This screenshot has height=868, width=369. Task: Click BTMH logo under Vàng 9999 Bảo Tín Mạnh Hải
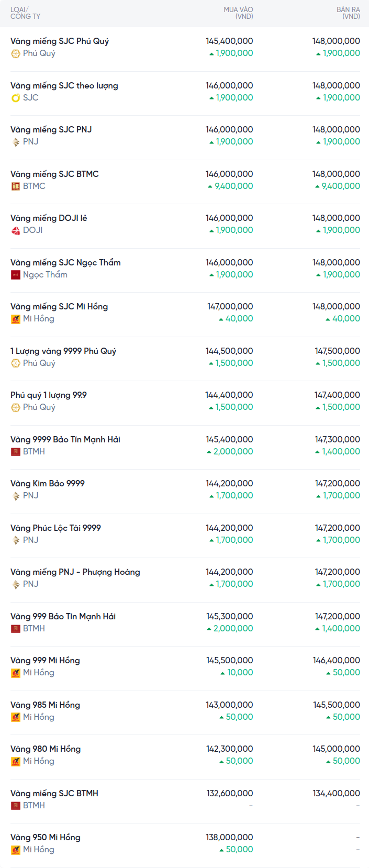coord(16,452)
